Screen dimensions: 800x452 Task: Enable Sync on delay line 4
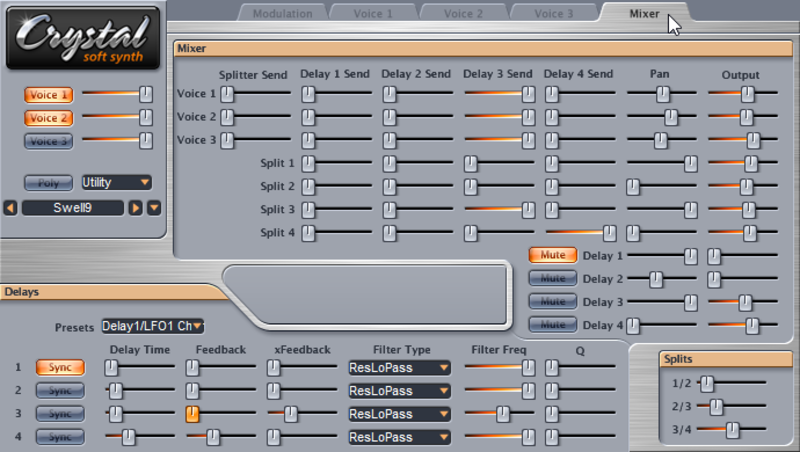click(60, 437)
